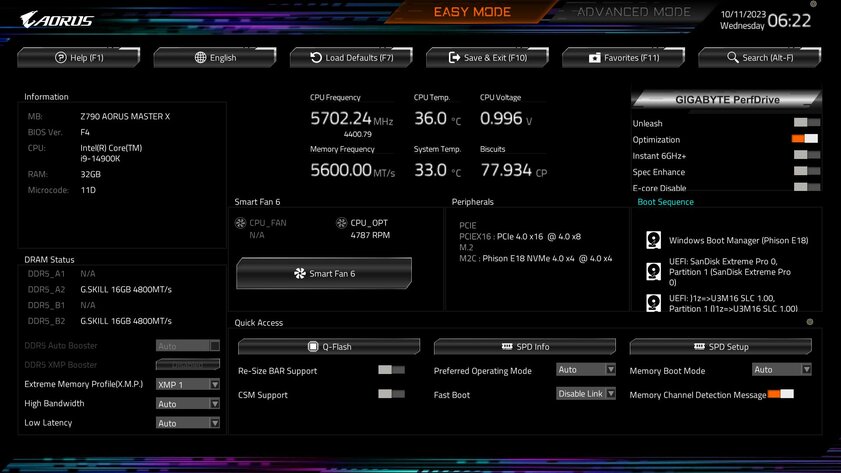
Task: Launch Q-Flash utility
Action: click(x=329, y=346)
